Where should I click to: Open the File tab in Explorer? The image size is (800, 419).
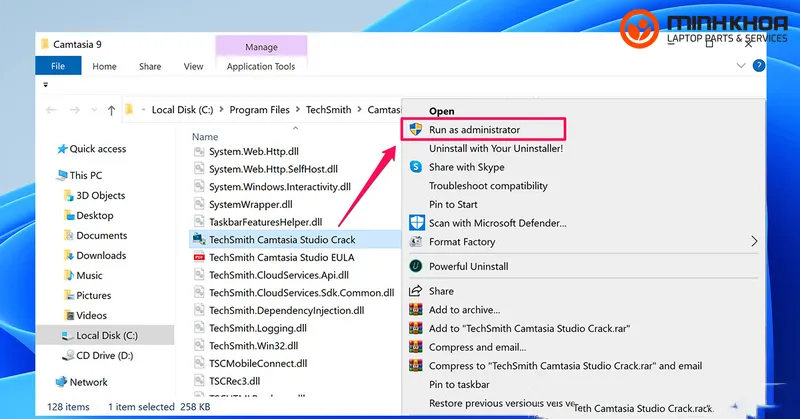click(58, 67)
